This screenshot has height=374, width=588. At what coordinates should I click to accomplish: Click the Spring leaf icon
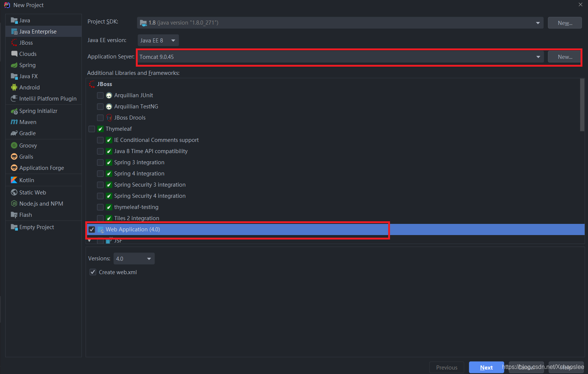click(x=14, y=65)
